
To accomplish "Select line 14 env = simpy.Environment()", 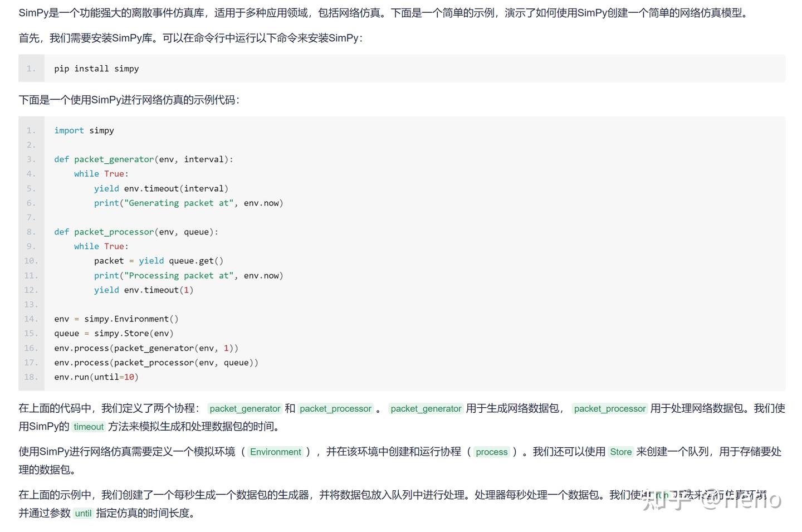I will (116, 319).
